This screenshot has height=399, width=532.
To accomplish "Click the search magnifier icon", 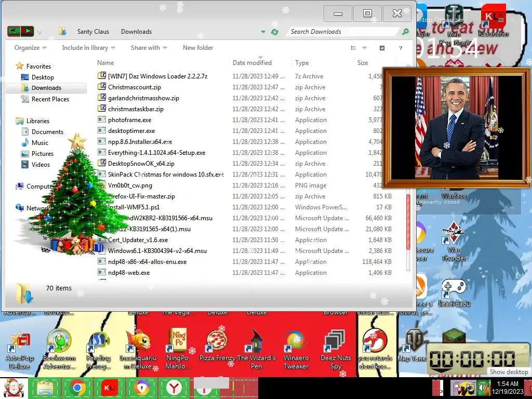I will coord(405,32).
